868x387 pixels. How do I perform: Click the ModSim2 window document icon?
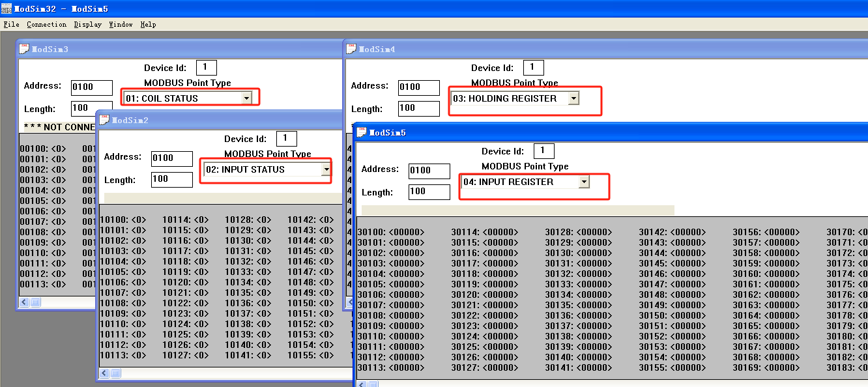tap(104, 120)
